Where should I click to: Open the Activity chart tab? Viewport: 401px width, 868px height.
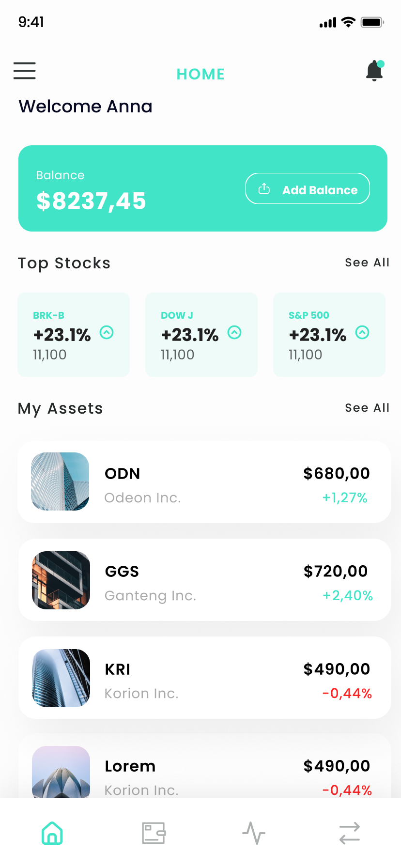(254, 833)
